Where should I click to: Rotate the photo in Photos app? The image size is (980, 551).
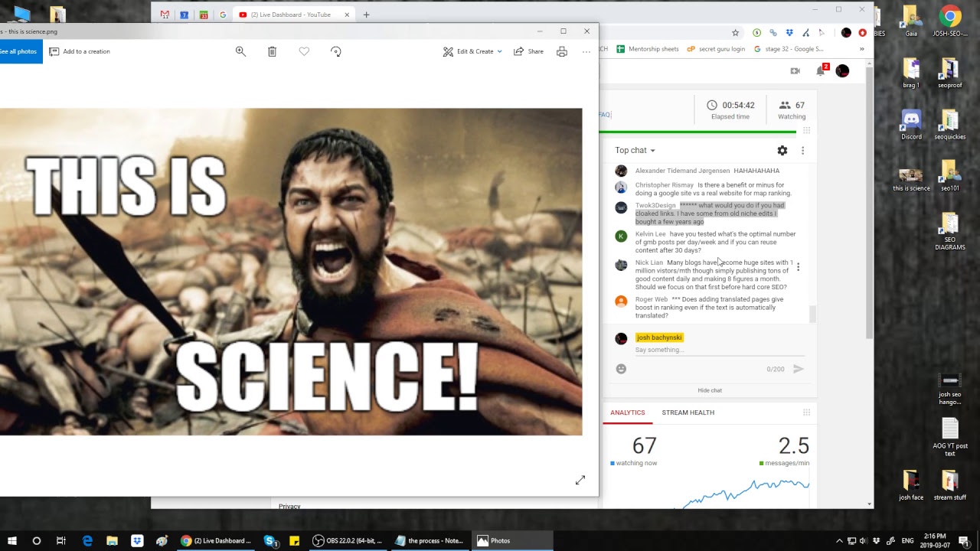(336, 51)
